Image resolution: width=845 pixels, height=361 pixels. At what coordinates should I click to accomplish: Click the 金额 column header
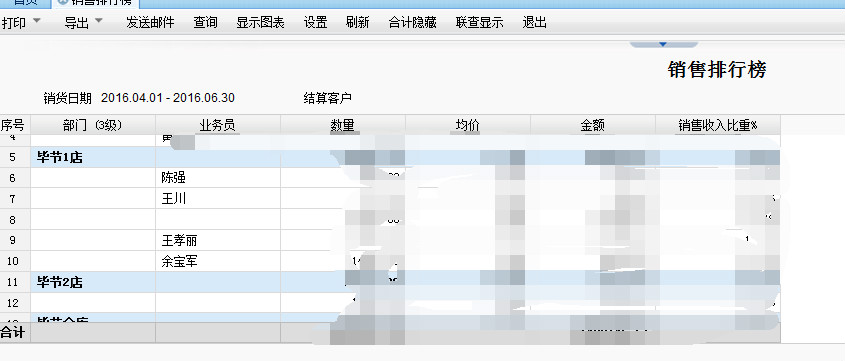pyautogui.click(x=593, y=126)
